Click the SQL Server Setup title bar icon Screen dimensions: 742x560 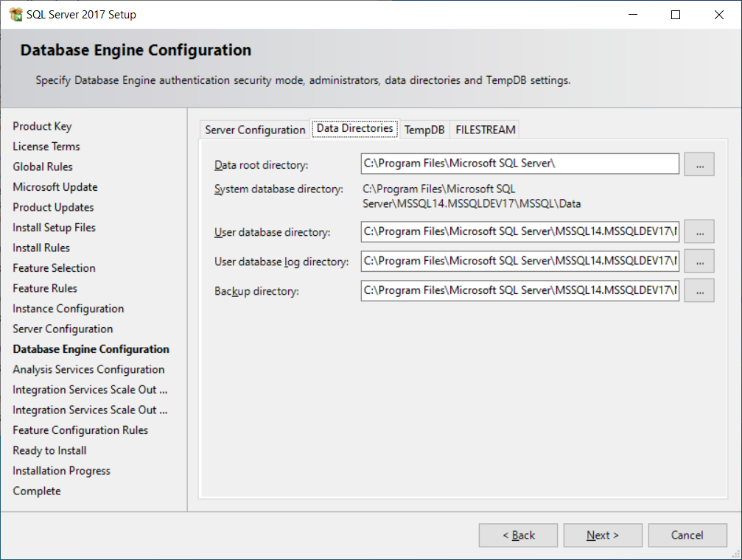15,15
